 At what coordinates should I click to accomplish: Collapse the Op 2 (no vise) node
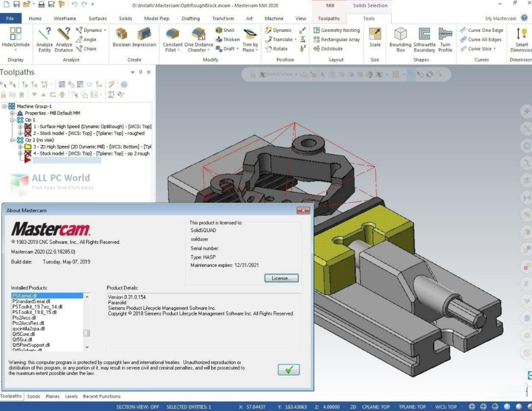pyautogui.click(x=12, y=140)
